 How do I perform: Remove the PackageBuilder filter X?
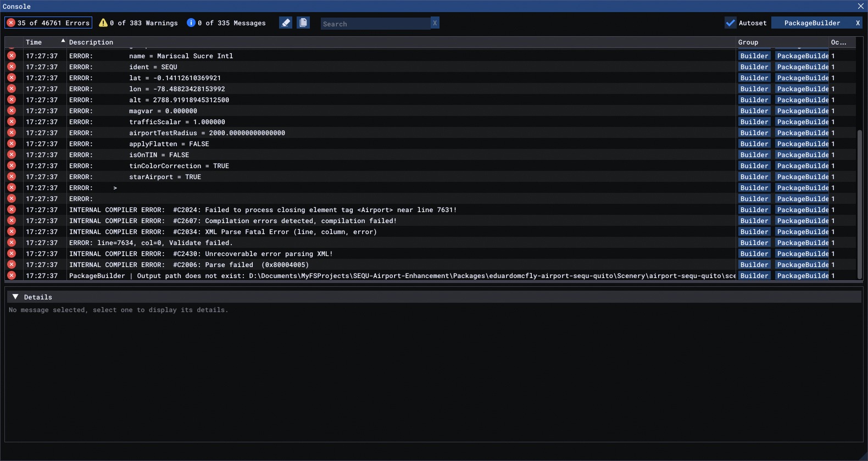point(858,23)
